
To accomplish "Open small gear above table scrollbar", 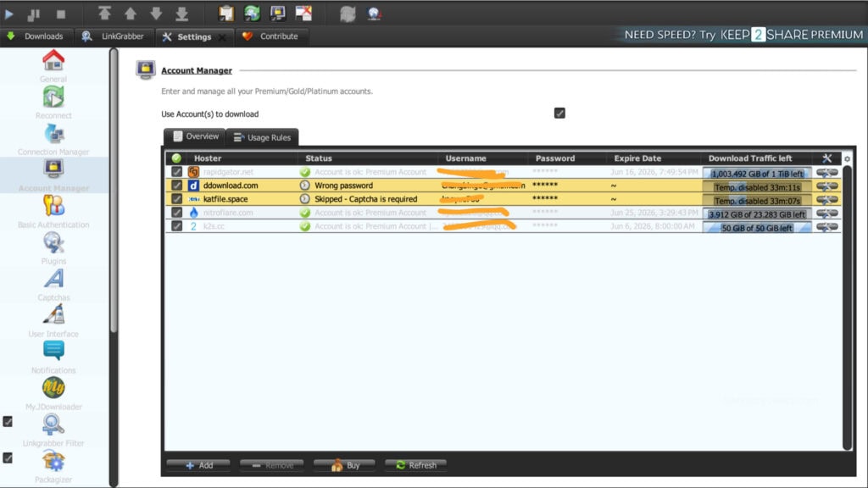I will (x=847, y=159).
